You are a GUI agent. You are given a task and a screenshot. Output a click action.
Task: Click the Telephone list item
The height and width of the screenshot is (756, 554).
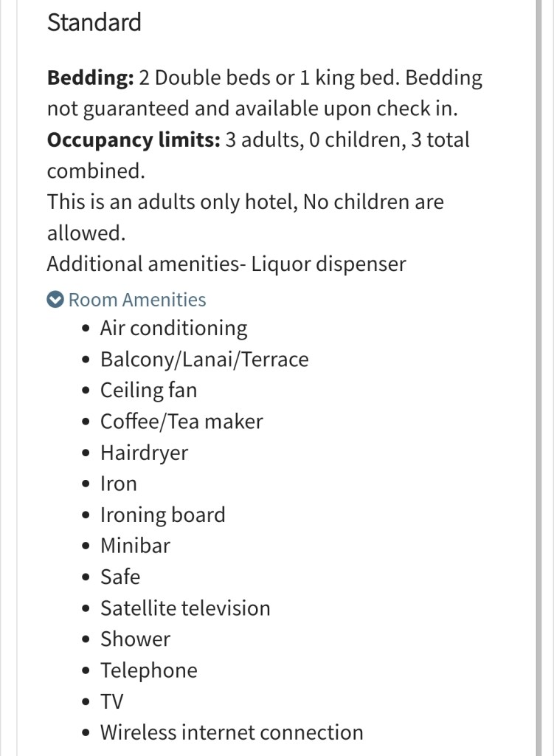(149, 670)
